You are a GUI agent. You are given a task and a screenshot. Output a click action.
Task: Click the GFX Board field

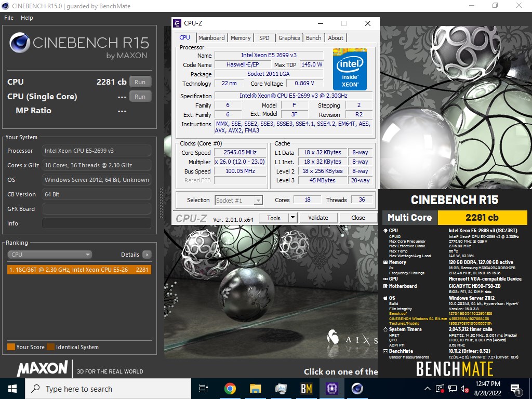point(97,209)
